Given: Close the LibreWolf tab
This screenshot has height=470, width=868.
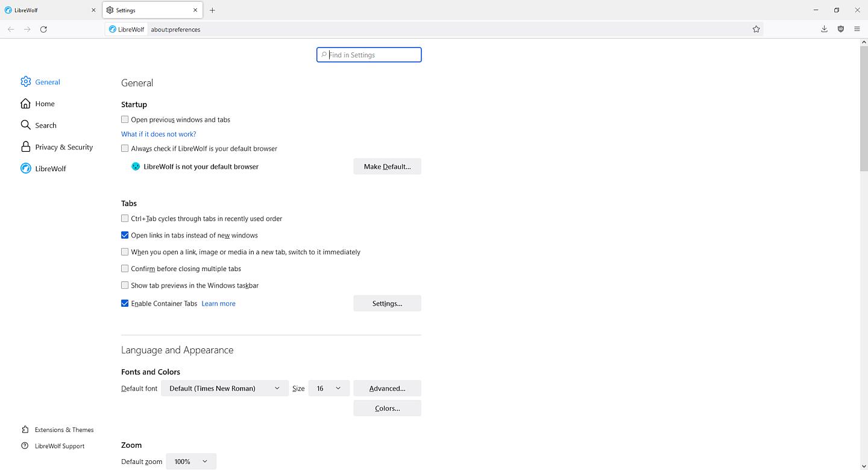Looking at the screenshot, I should click(93, 10).
